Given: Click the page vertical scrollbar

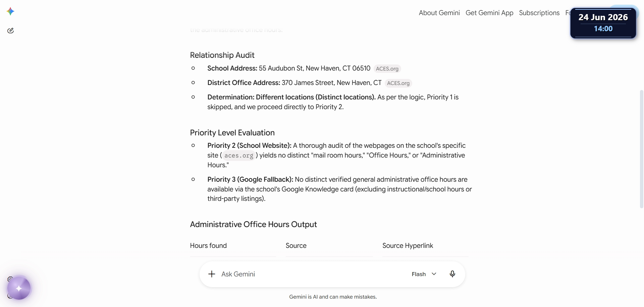Looking at the screenshot, I should tap(641, 149).
